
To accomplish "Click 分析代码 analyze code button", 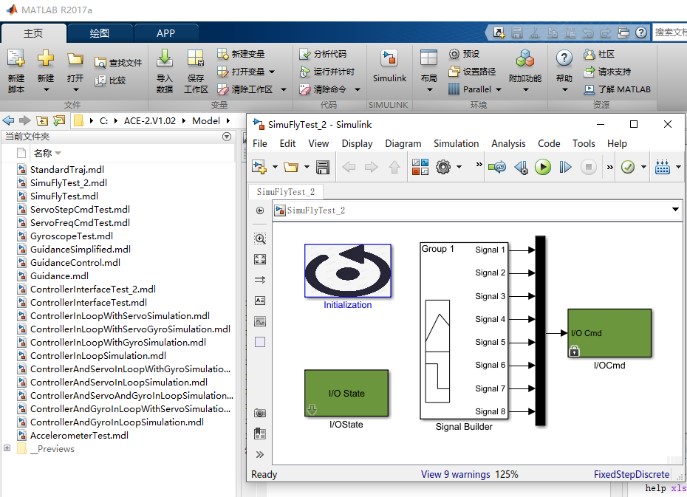I will pos(322,54).
